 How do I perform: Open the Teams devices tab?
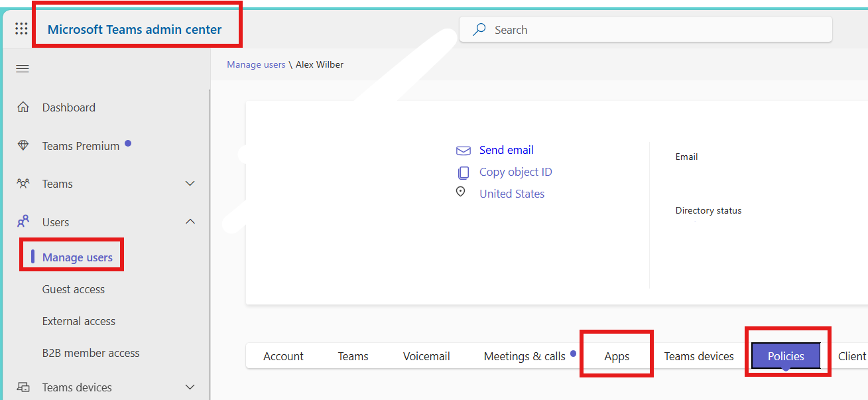click(x=699, y=356)
